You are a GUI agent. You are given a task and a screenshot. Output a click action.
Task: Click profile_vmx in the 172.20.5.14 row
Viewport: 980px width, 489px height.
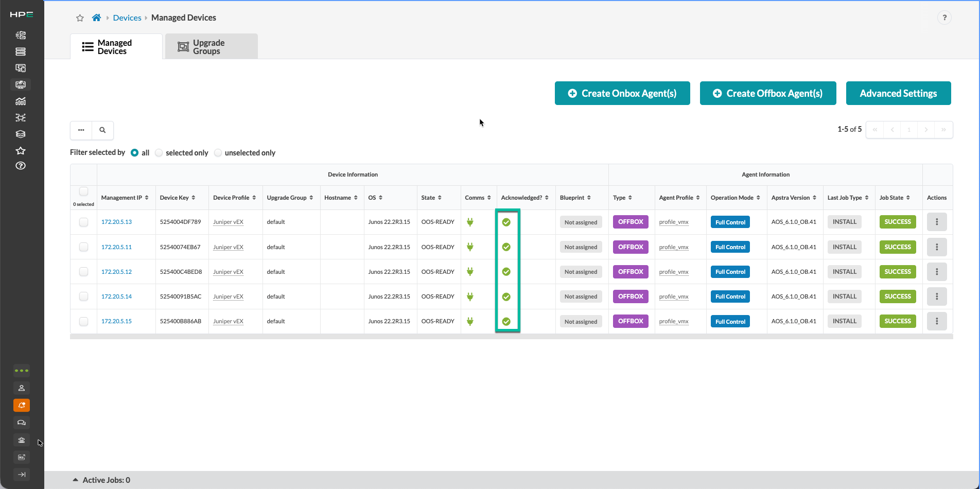(674, 296)
